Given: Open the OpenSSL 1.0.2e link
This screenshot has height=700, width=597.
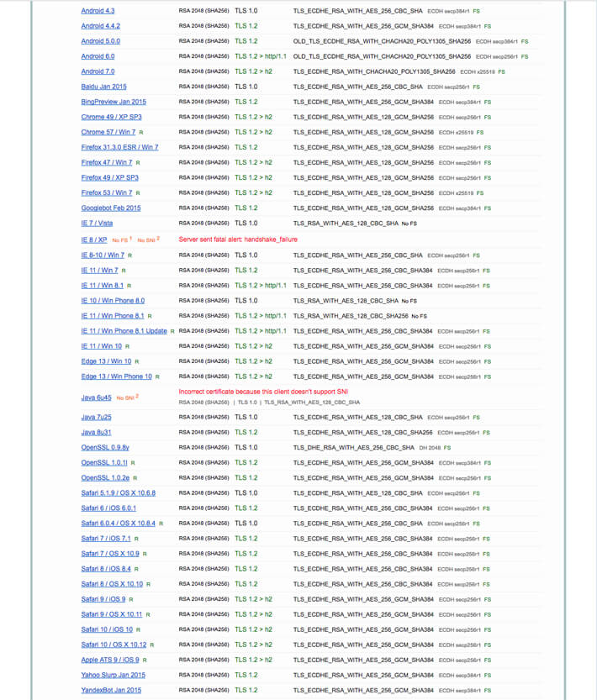Looking at the screenshot, I should pos(104,477).
